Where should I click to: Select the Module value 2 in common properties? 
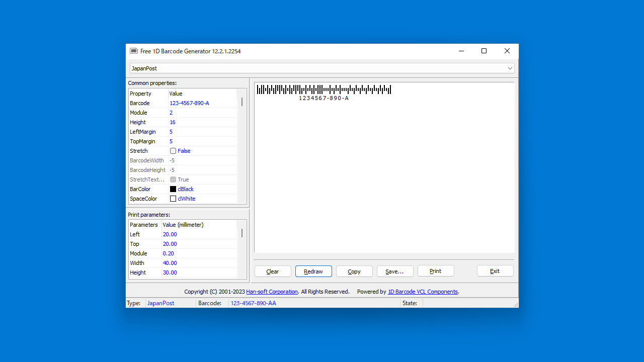203,113
